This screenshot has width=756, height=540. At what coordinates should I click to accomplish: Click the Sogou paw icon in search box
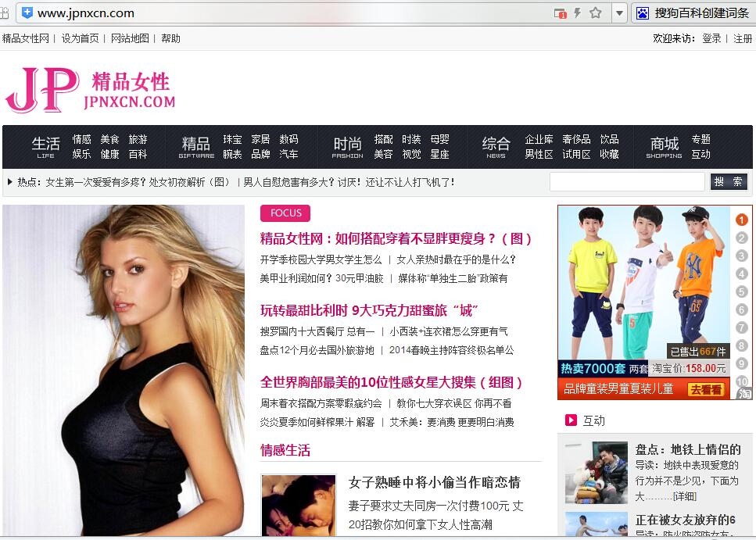643,13
